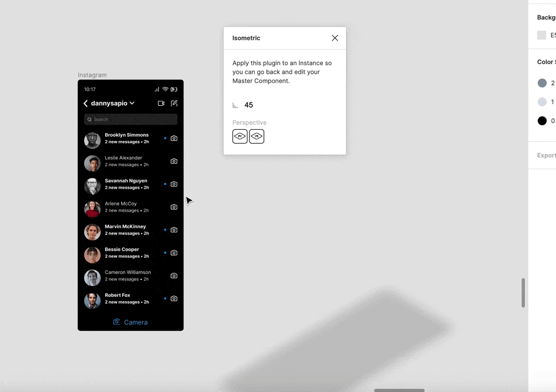This screenshot has width=556, height=392.
Task: Click the Arlene McCoy name text
Action: point(120,203)
